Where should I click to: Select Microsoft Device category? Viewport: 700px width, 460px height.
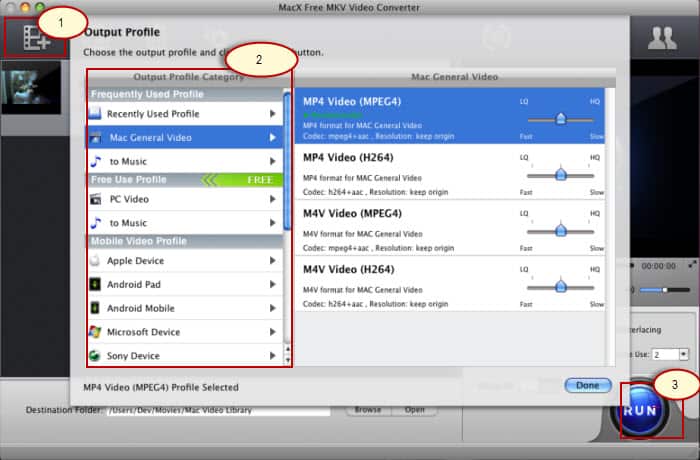185,332
